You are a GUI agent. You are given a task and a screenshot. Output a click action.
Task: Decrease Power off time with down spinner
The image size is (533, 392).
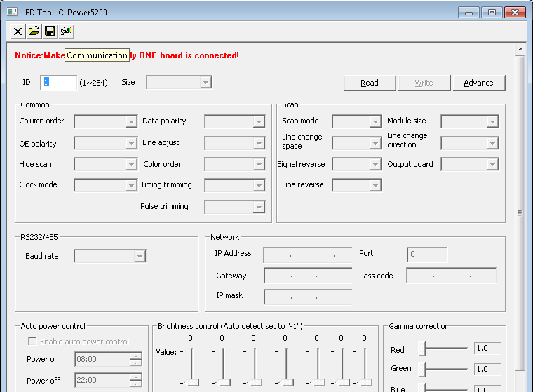(135, 384)
